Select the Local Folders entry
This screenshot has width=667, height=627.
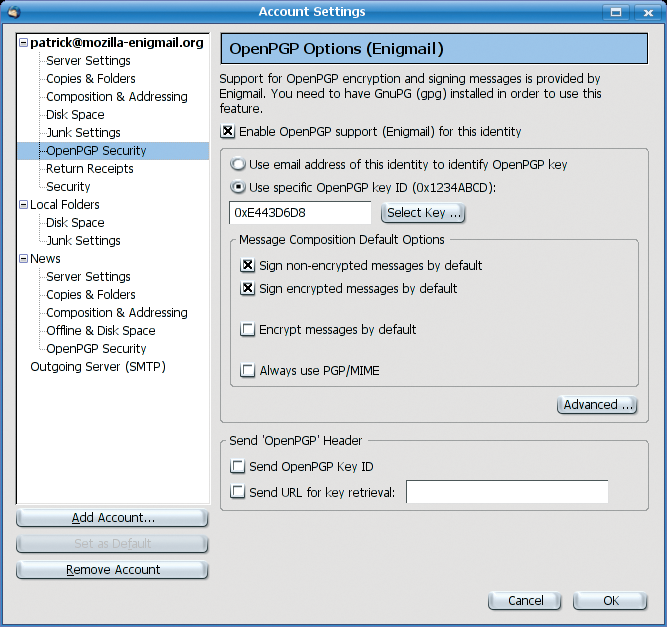pos(65,205)
